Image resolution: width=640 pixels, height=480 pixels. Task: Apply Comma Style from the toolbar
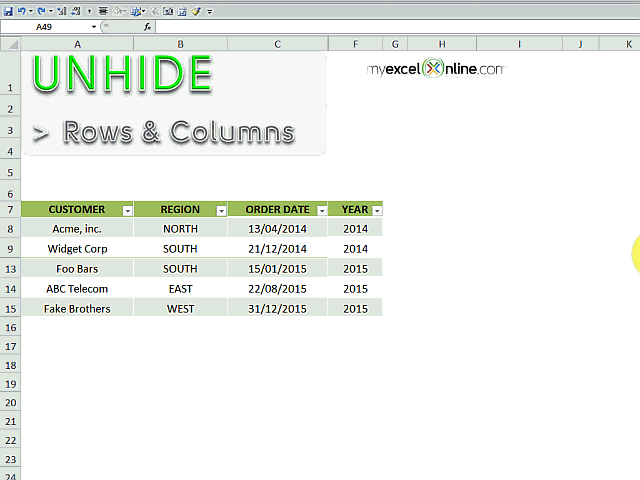pos(89,11)
